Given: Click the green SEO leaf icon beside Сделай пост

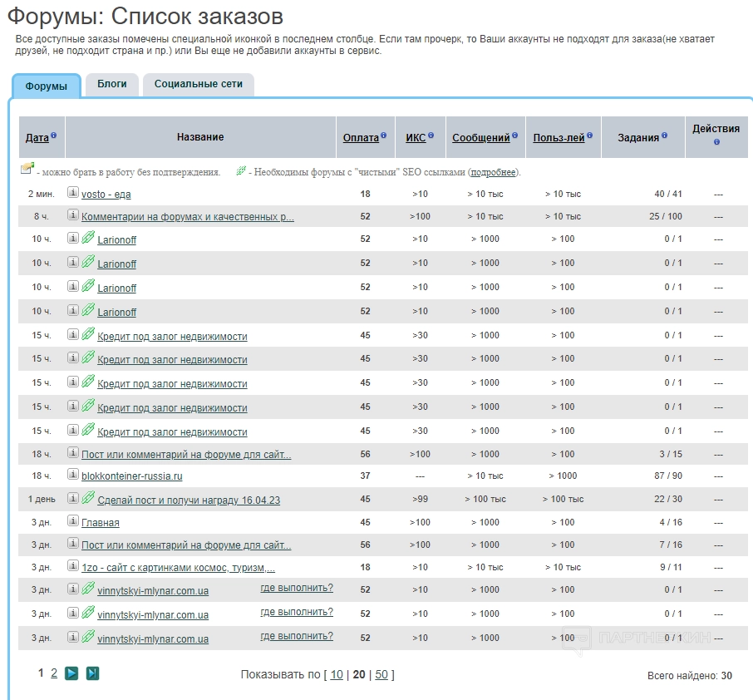Looking at the screenshot, I should pyautogui.click(x=88, y=498).
